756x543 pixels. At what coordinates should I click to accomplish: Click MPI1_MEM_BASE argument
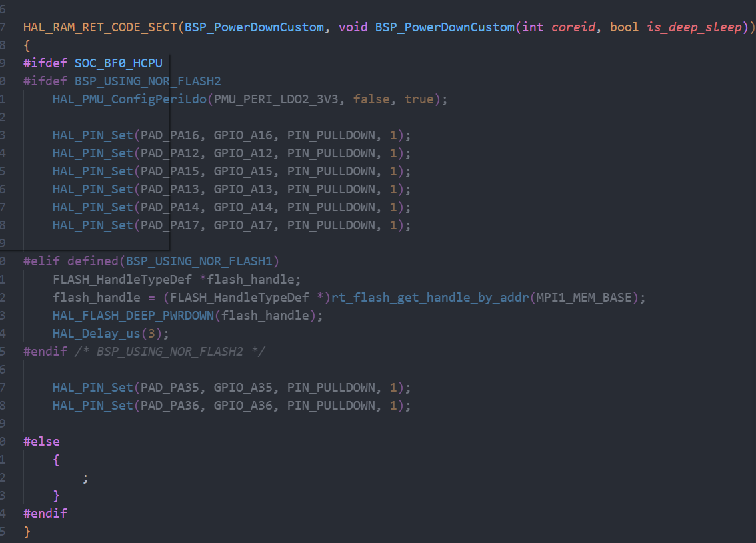click(x=584, y=298)
